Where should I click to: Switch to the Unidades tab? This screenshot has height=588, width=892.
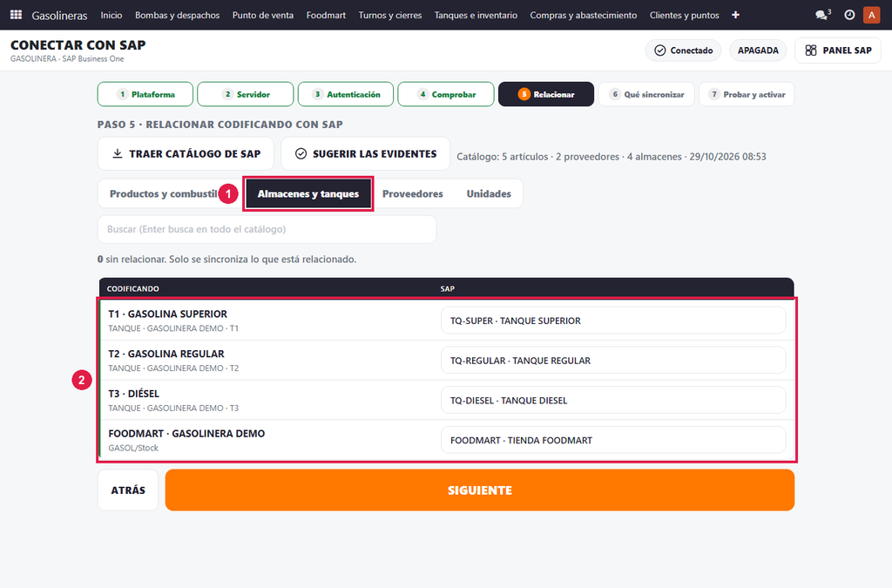[489, 194]
